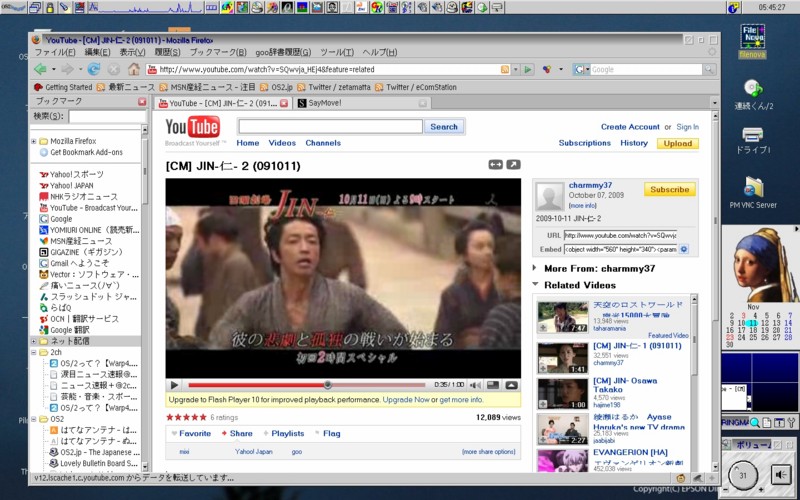
Task: Click the padlock icon in top system bar
Action: point(50,7)
